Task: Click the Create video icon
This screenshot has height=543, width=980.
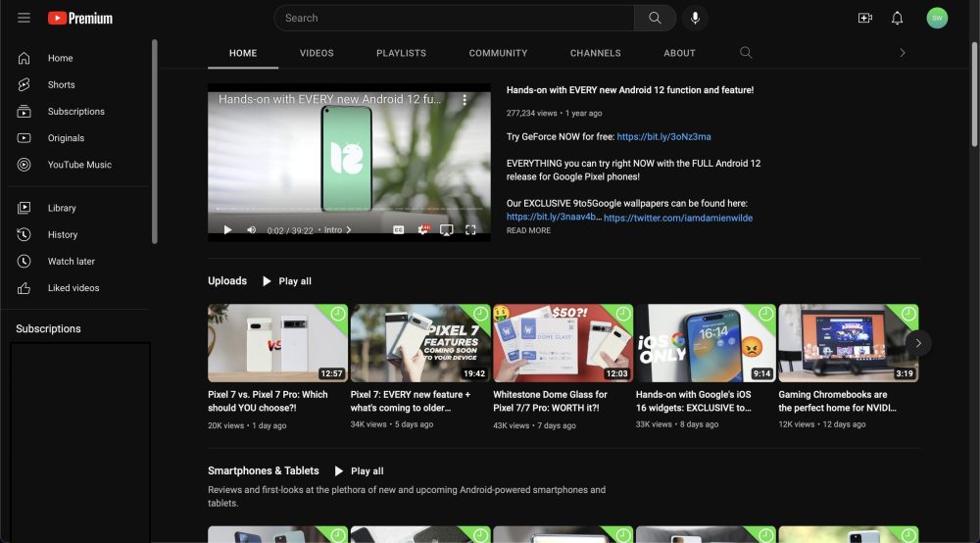Action: pyautogui.click(x=864, y=18)
